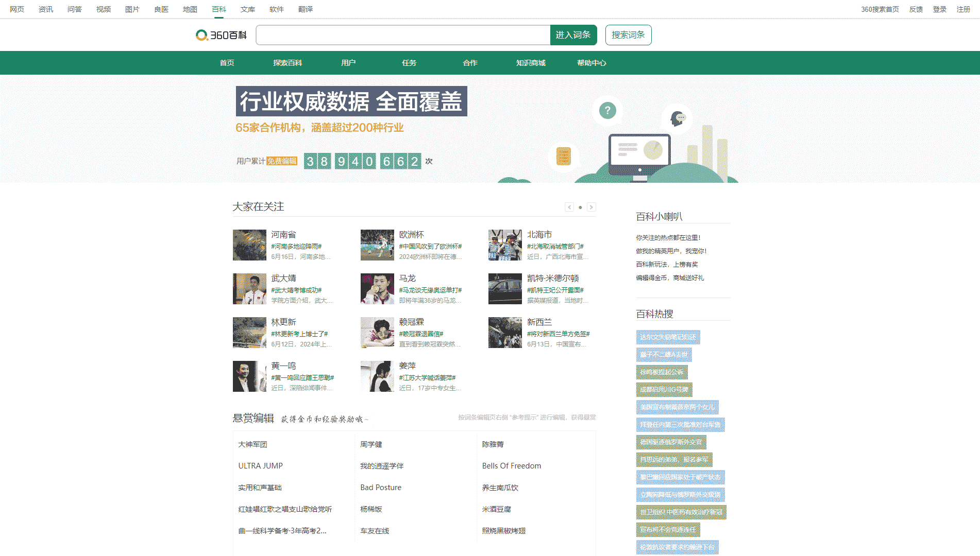The height and width of the screenshot is (556, 980).
Task: Open the #河南多地迎降雨# topic link
Action: (x=296, y=247)
